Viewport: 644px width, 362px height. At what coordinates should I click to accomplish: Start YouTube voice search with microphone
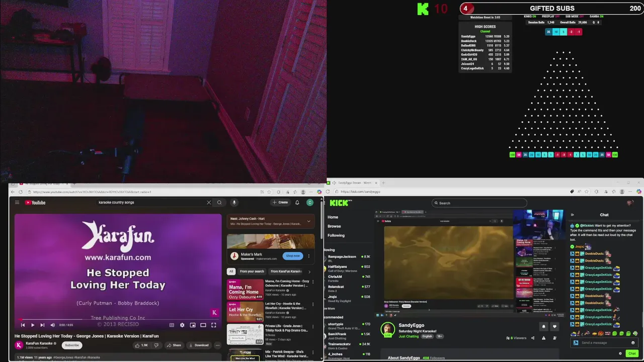[x=234, y=203]
